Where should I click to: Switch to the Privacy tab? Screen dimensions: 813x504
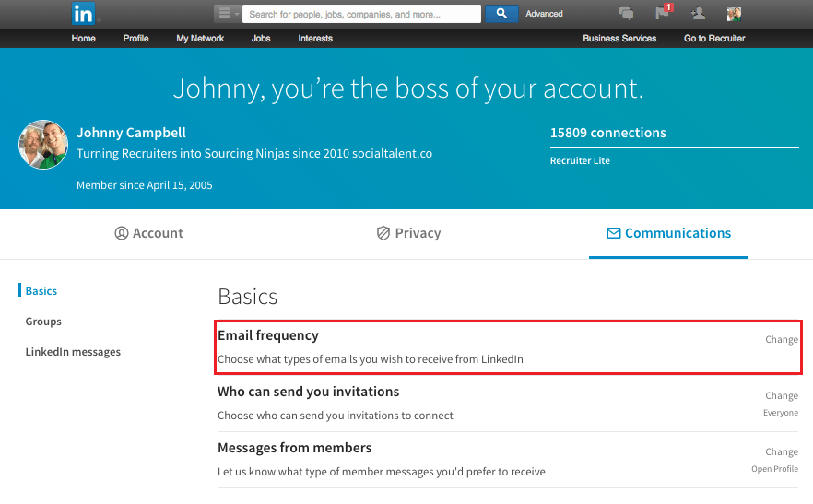[x=408, y=233]
